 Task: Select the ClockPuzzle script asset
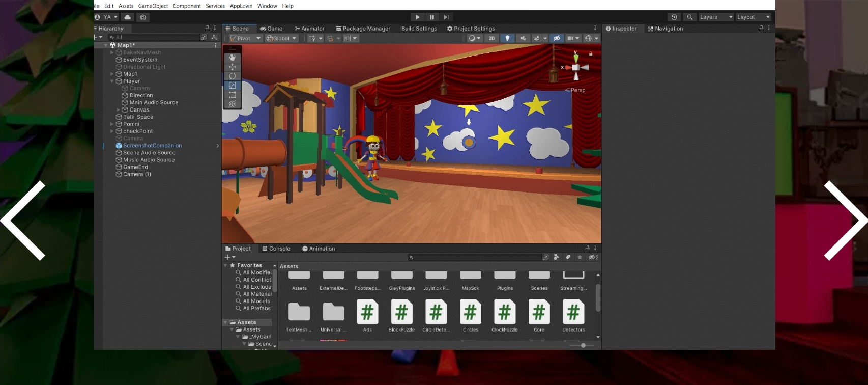pyautogui.click(x=505, y=316)
